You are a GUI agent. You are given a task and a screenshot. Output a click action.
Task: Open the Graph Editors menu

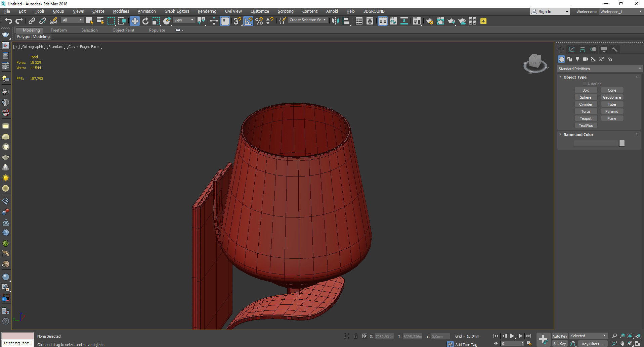(x=177, y=11)
